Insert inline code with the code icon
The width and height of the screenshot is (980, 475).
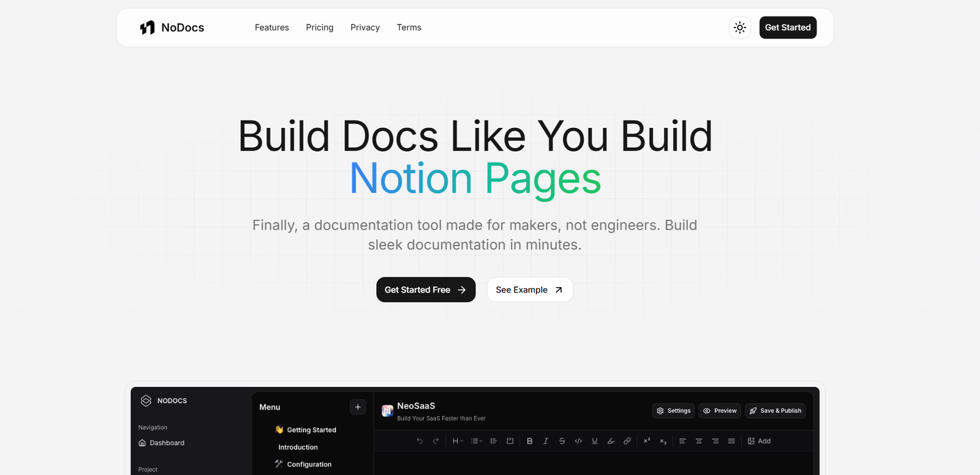point(578,441)
